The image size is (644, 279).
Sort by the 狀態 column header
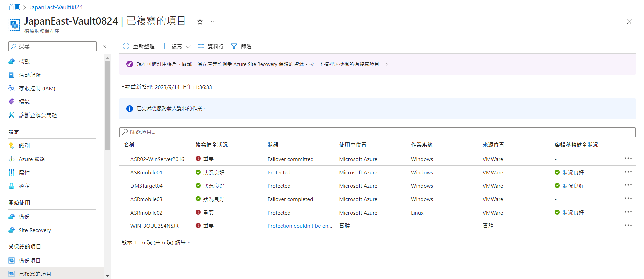273,145
